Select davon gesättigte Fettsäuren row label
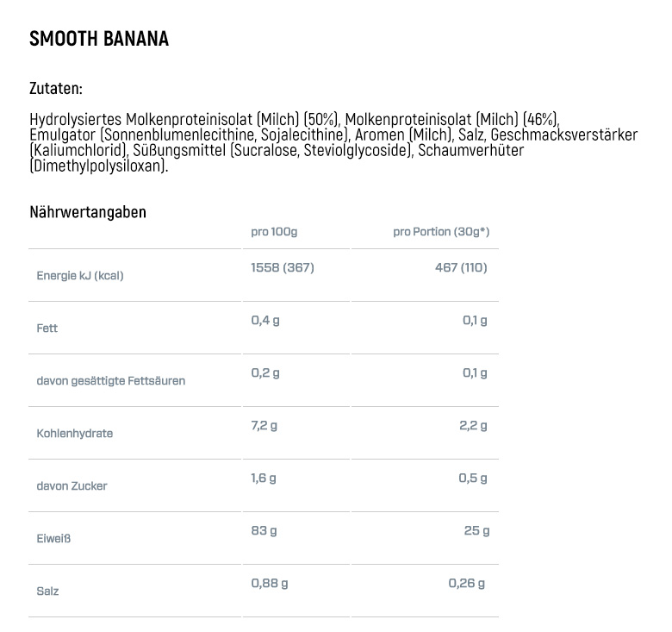672x632 pixels. point(111,381)
